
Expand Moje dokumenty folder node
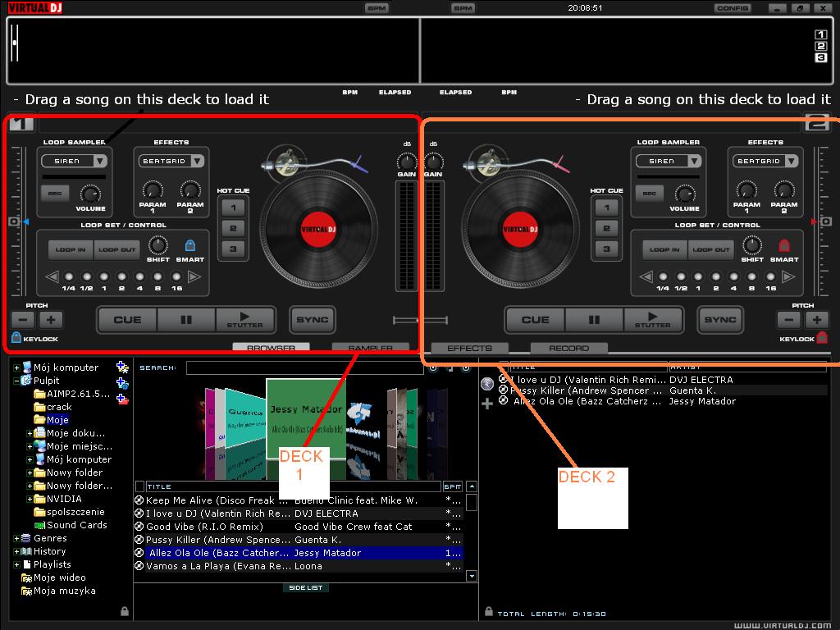pyautogui.click(x=30, y=433)
